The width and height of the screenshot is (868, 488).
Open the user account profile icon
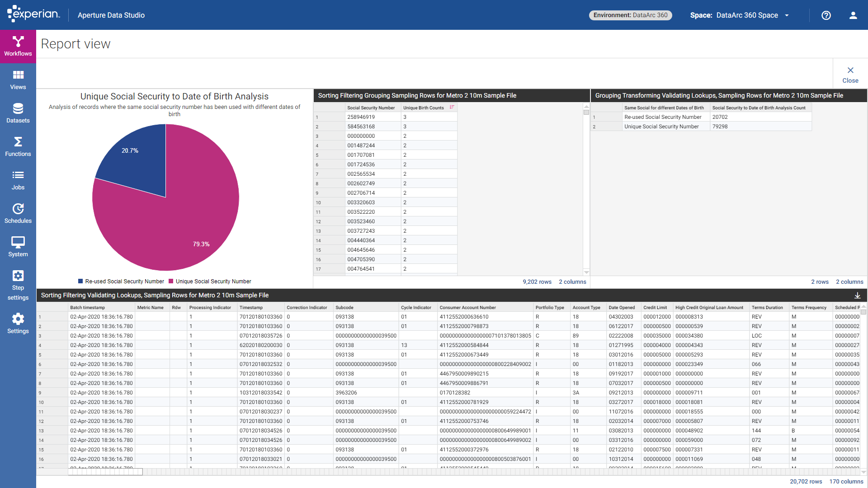tap(853, 15)
